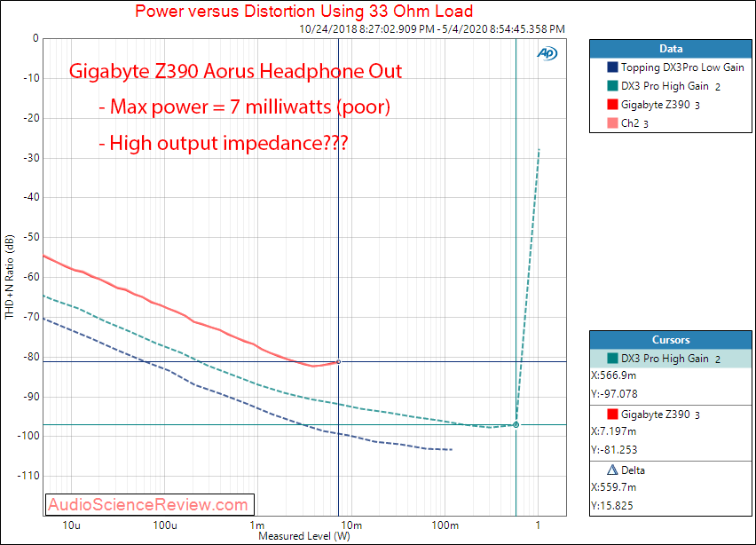Viewport: 756px width, 545px height.
Task: Click the Cursors red swatch for Gigabyte Z390
Action: point(612,414)
